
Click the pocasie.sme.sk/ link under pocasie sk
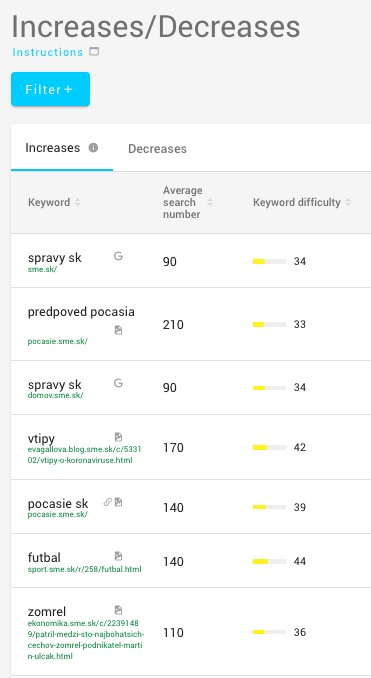tap(58, 515)
